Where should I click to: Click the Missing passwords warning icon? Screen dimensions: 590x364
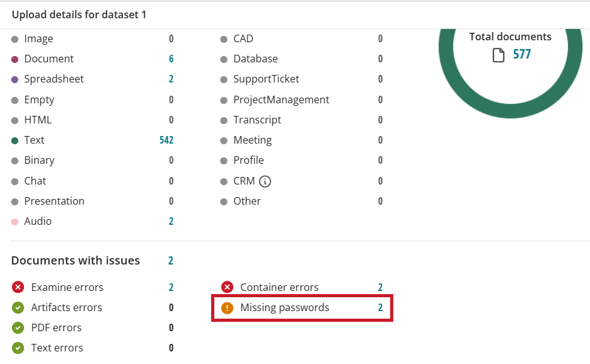click(227, 307)
